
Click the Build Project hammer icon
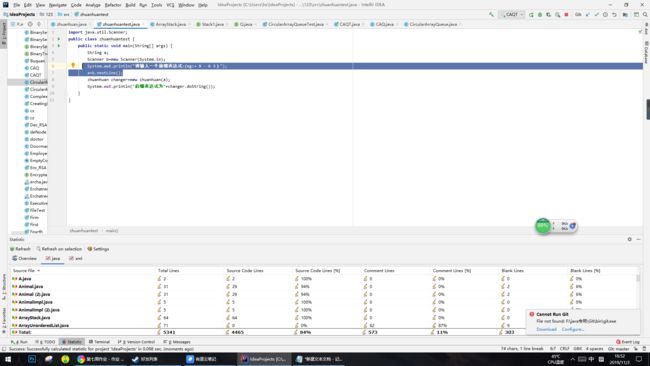[x=492, y=15]
